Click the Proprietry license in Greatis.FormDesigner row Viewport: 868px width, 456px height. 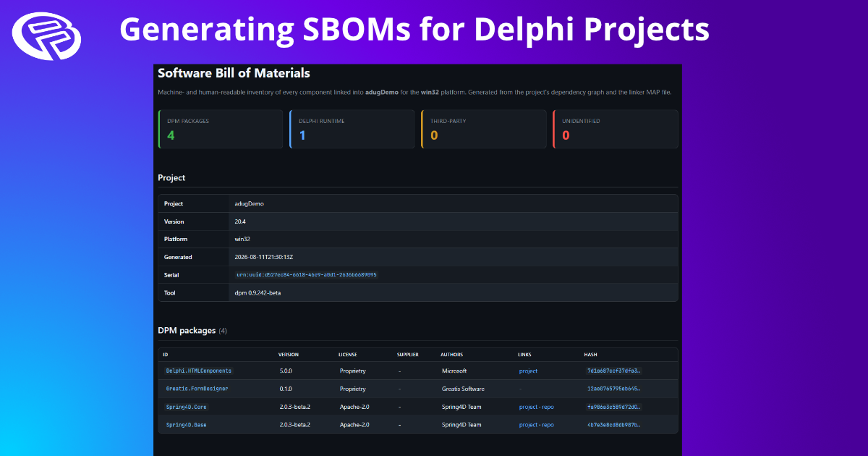(352, 389)
